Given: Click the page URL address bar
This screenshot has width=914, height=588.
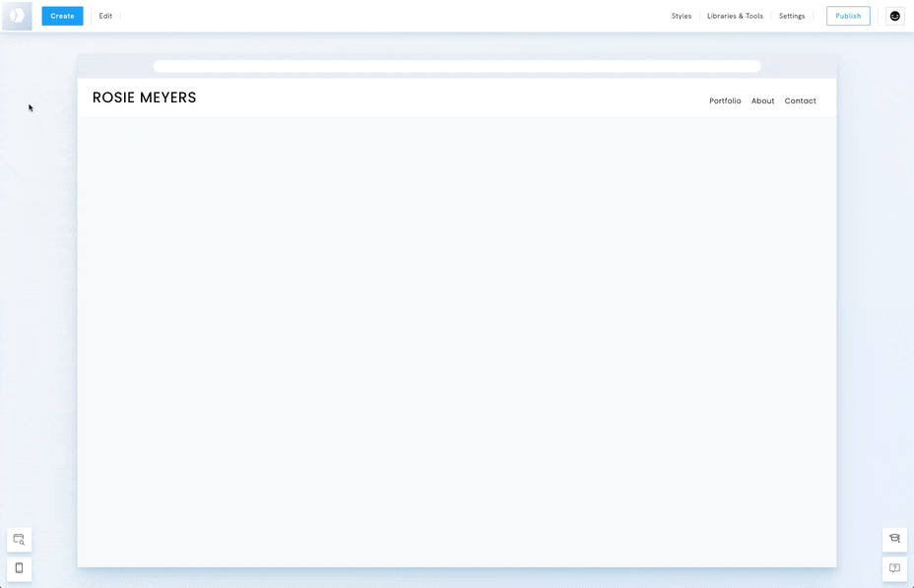Looking at the screenshot, I should pos(457,65).
